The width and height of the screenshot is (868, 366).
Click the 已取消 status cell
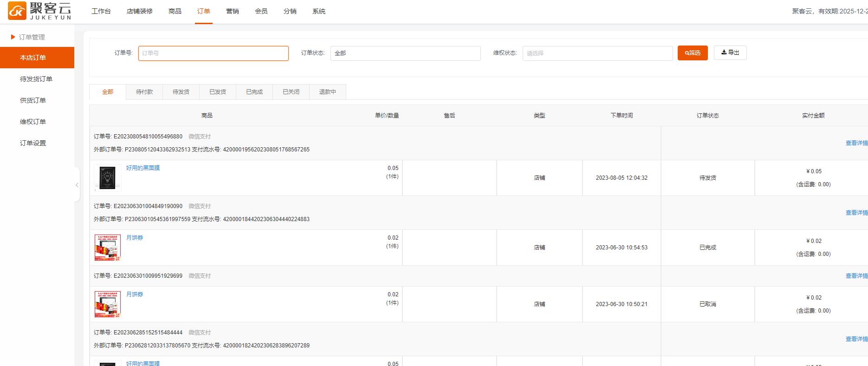[708, 304]
